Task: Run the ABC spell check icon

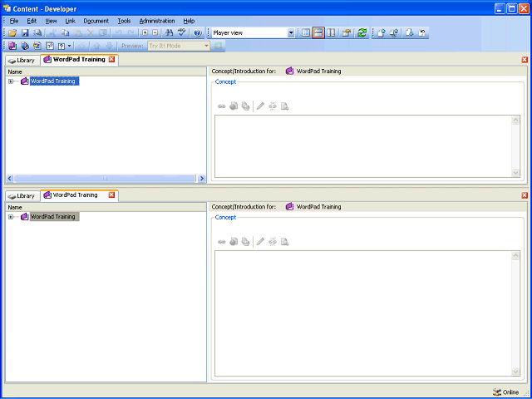Action: coord(182,33)
